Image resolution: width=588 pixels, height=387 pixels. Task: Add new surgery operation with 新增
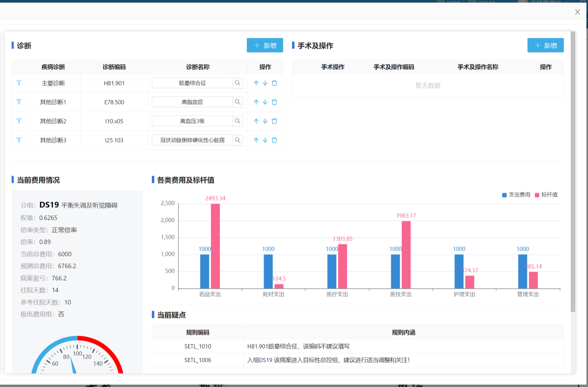click(x=545, y=45)
